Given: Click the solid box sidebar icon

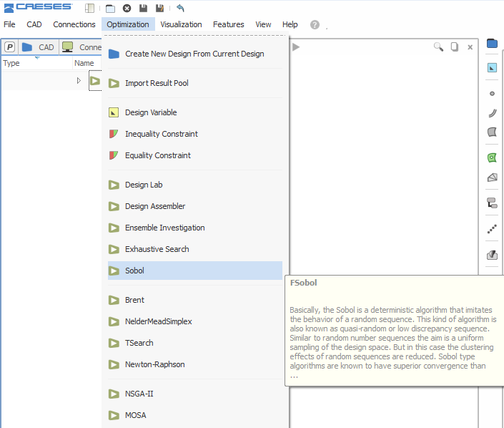Looking at the screenshot, I should coord(493,177).
